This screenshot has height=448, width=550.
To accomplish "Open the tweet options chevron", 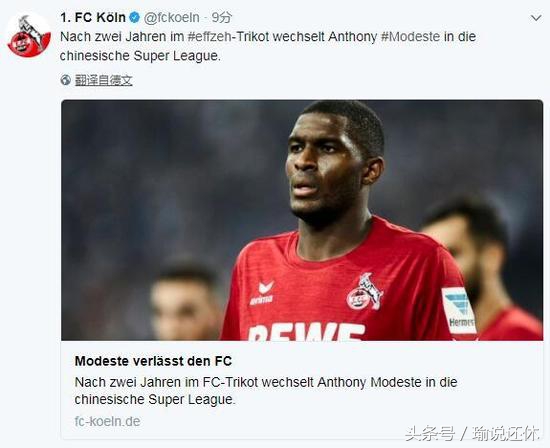I will (x=536, y=18).
